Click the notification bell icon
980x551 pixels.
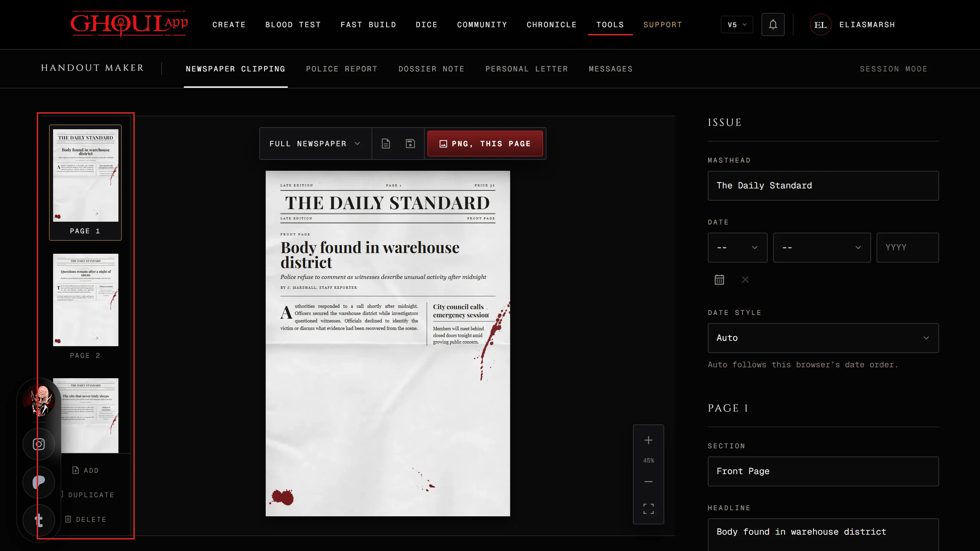click(773, 25)
